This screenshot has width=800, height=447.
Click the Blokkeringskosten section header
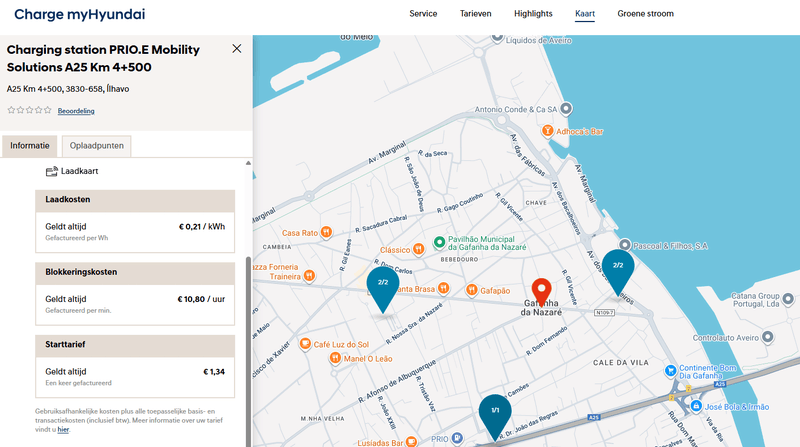click(135, 272)
